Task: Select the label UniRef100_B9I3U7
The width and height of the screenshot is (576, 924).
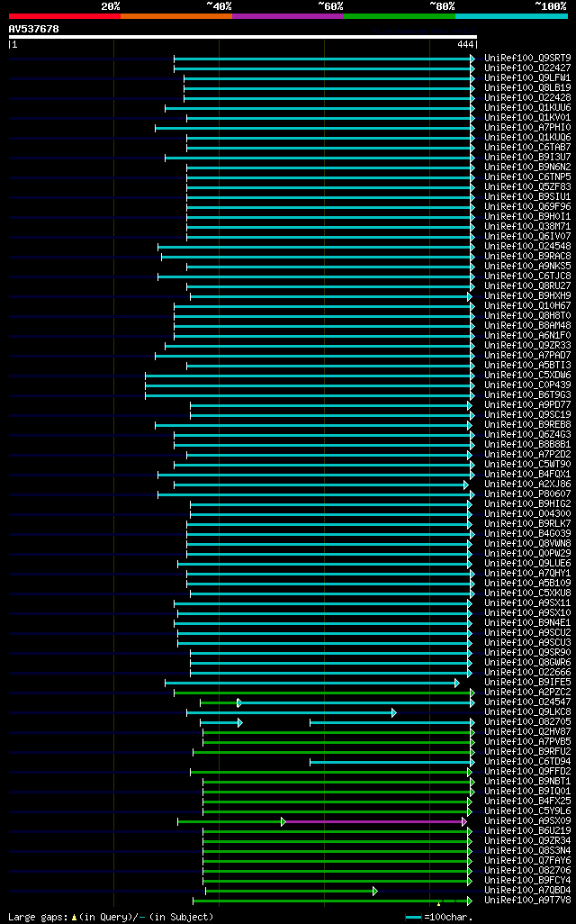Action: click(527, 158)
